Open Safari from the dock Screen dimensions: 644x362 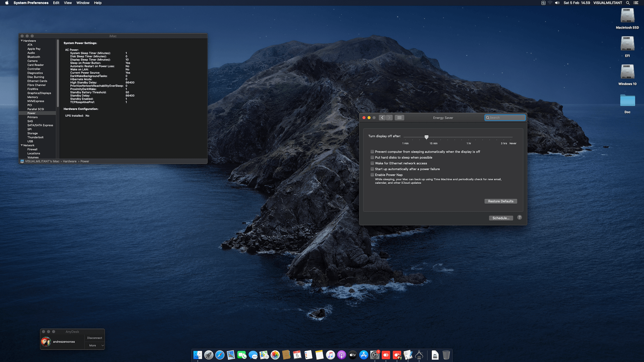point(220,355)
